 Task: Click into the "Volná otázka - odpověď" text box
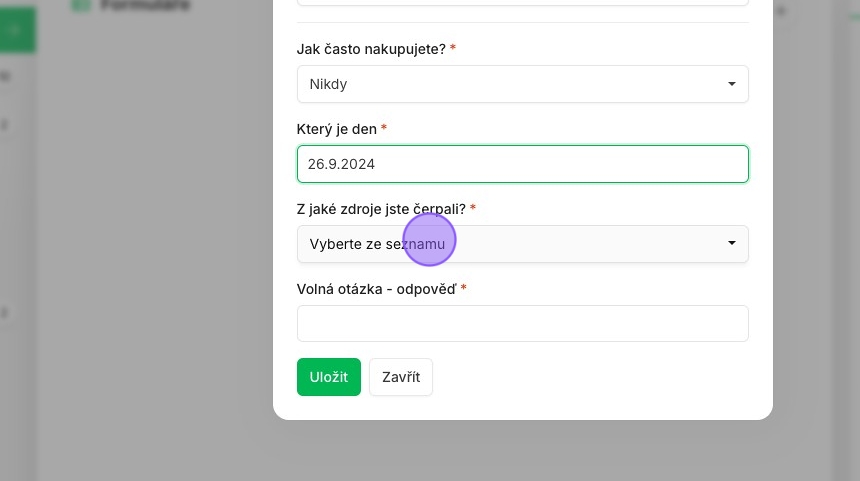523,324
